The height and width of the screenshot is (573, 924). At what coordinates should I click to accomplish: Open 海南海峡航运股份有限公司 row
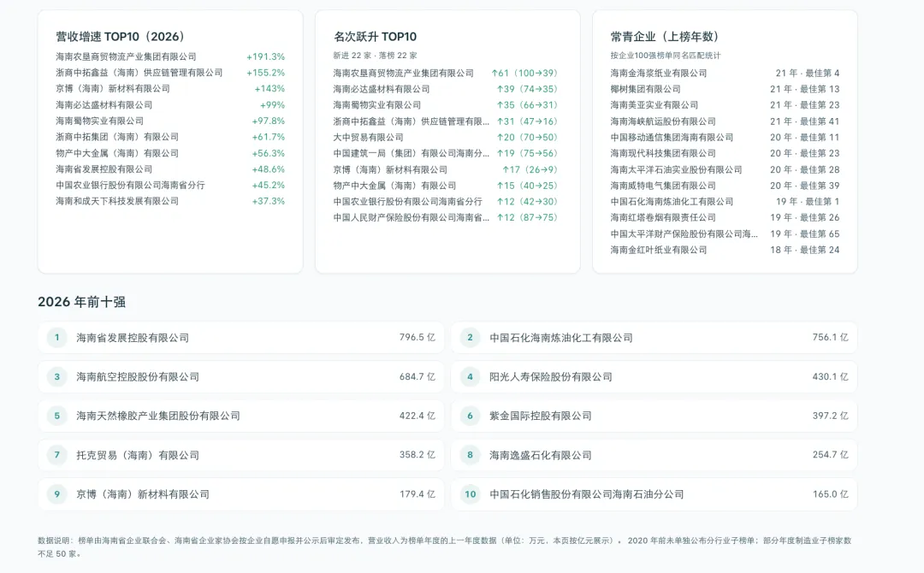725,121
